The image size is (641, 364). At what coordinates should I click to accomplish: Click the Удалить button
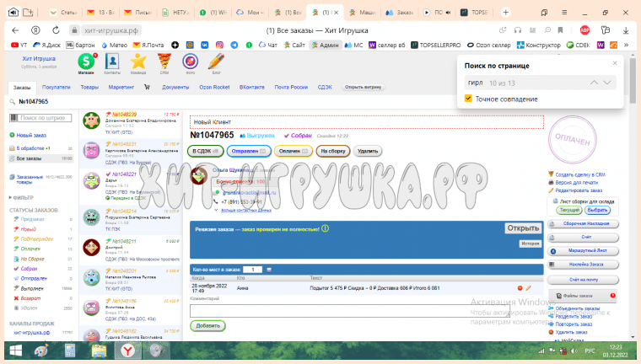click(x=368, y=151)
